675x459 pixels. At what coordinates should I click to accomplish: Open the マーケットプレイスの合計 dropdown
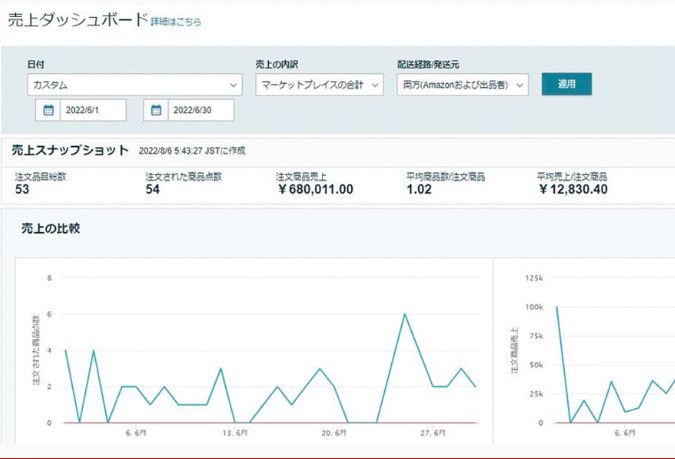[319, 84]
